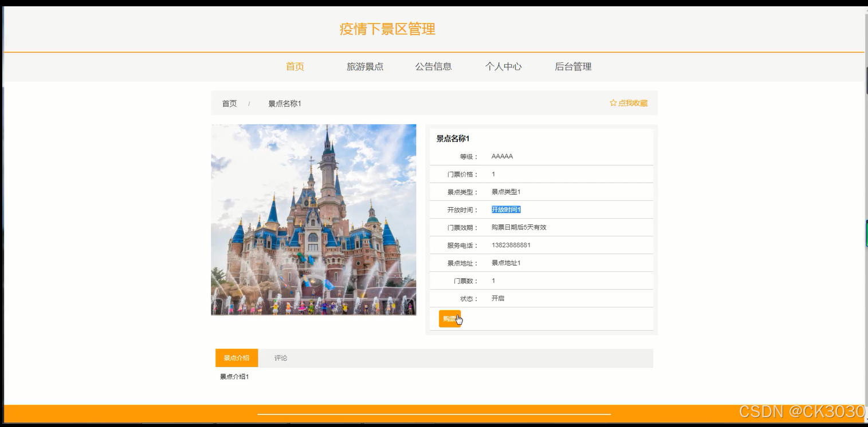
Task: Click the label 门票数：
Action: pyautogui.click(x=466, y=280)
